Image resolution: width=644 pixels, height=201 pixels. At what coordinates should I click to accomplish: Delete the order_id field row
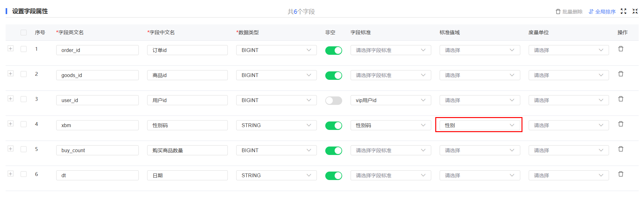coord(621,49)
